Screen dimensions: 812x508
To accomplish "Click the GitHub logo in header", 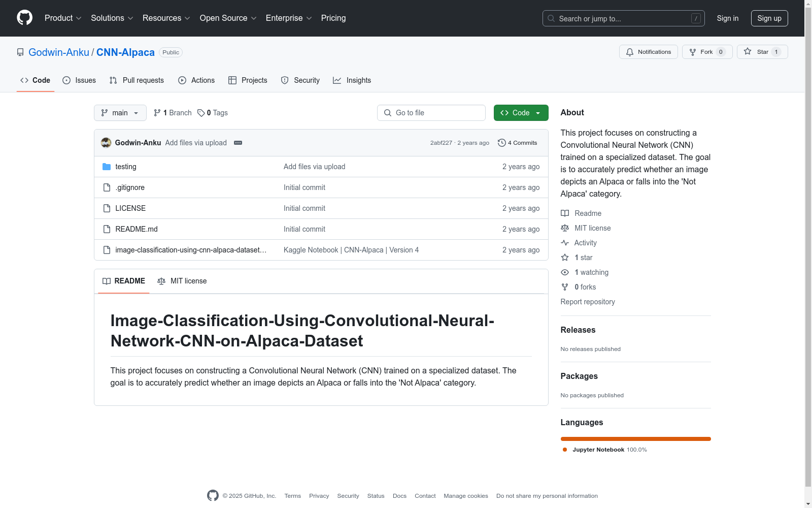I will [x=24, y=18].
